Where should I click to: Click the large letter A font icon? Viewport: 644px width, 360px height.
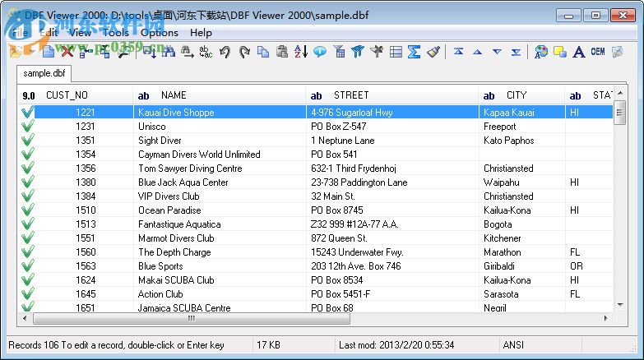(579, 52)
